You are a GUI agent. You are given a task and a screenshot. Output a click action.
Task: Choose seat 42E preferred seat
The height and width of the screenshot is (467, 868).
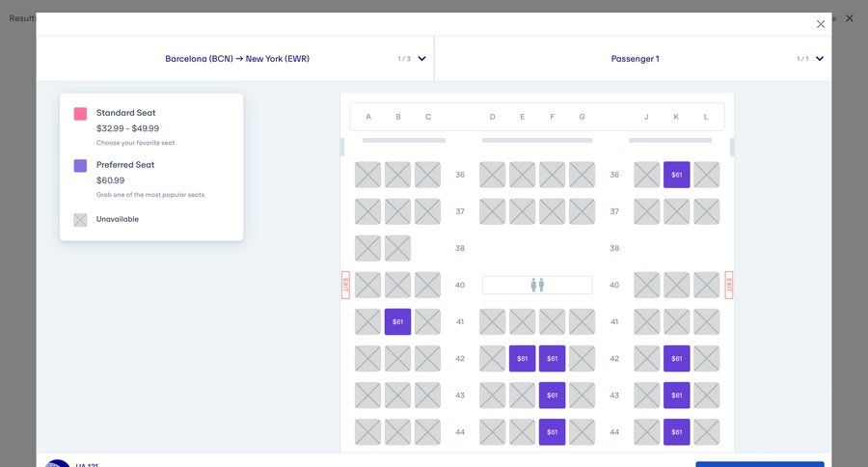click(x=522, y=358)
